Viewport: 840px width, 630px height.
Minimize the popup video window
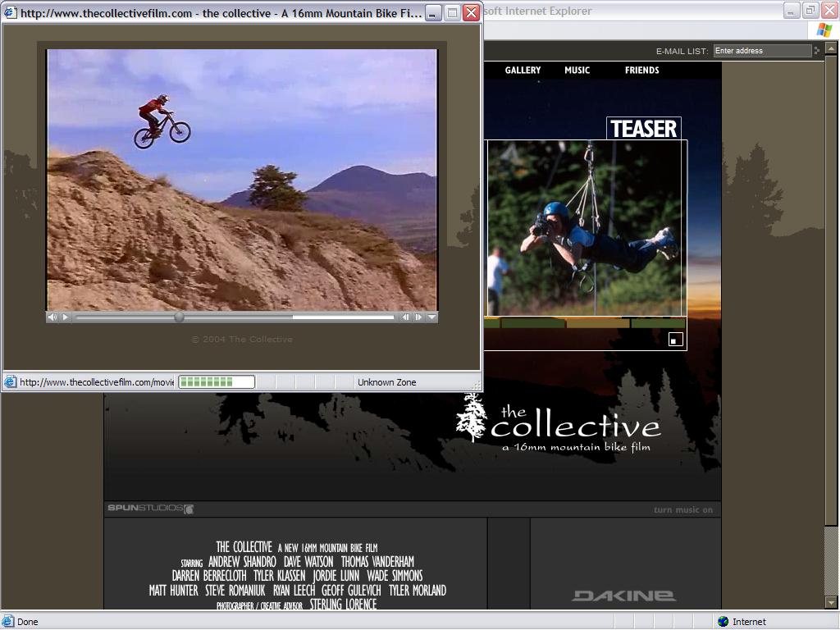tap(433, 13)
